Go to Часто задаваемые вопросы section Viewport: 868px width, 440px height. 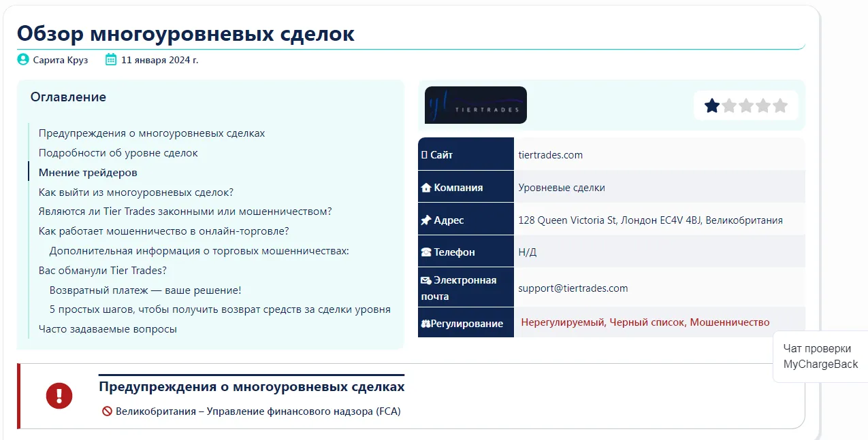(108, 329)
